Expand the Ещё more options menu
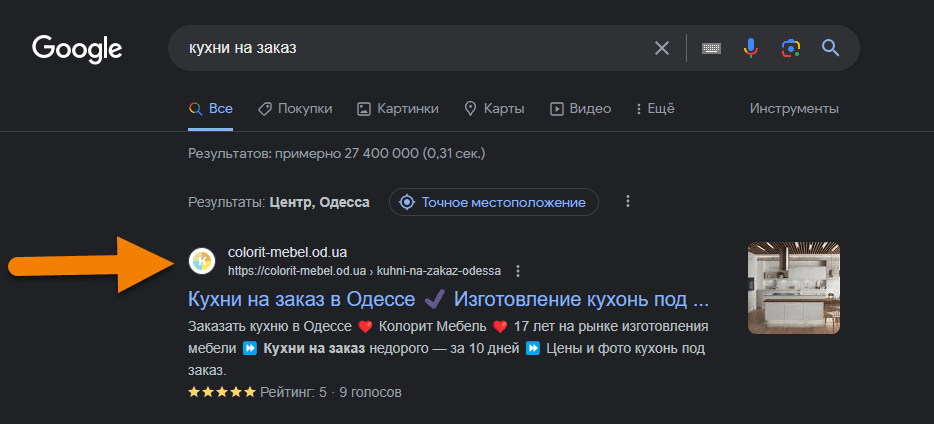 (x=653, y=108)
